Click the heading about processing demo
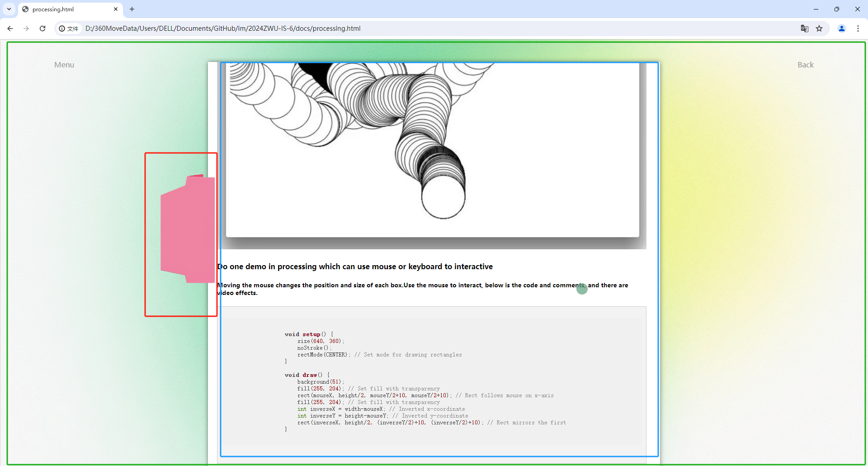 (355, 266)
